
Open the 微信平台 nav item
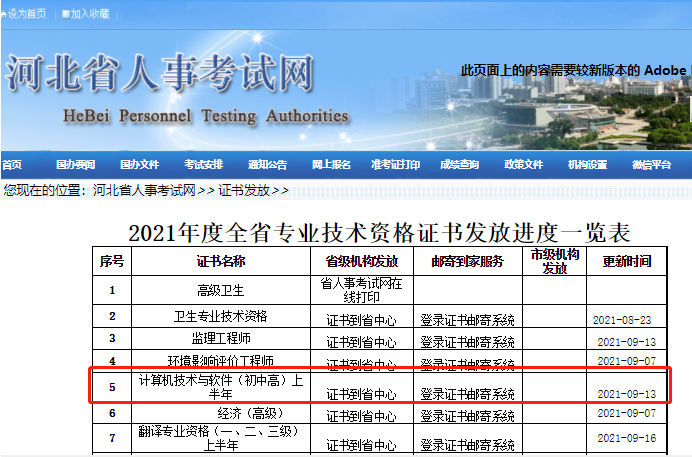tap(651, 165)
